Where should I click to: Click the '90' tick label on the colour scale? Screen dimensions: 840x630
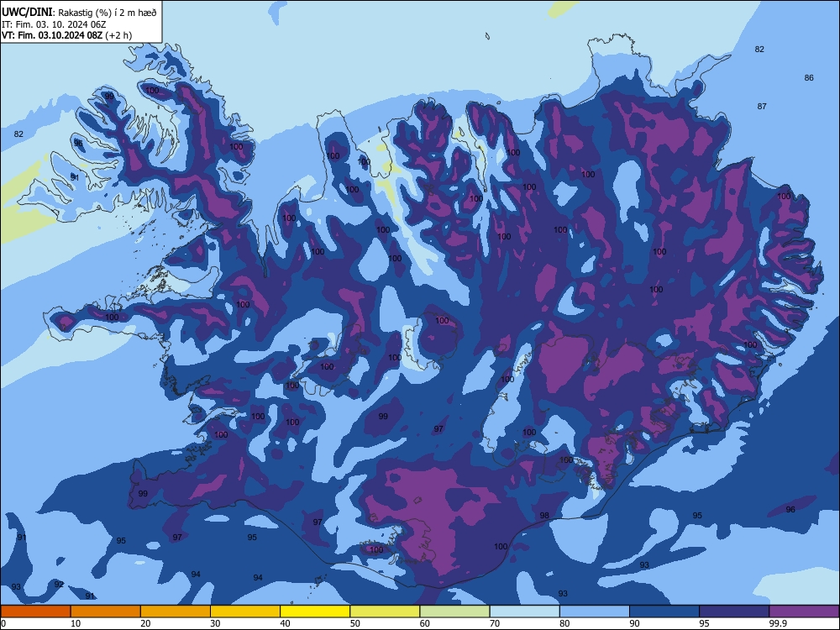(635, 623)
